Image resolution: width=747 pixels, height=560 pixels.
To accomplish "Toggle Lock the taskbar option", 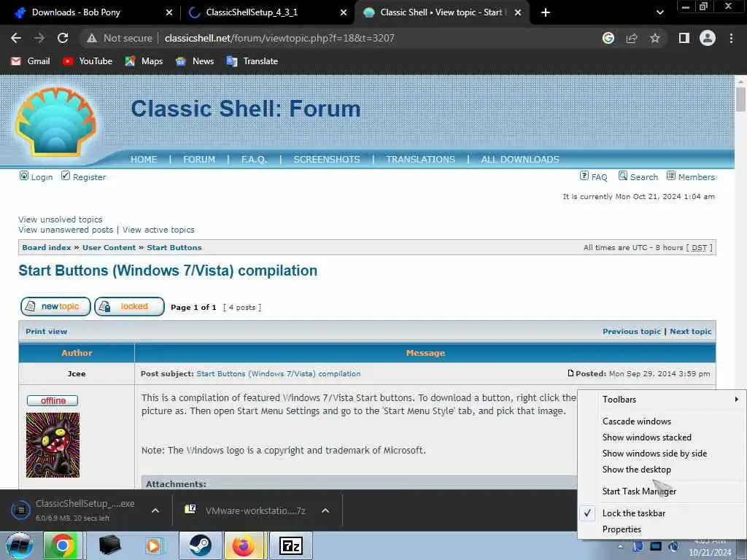I will click(x=634, y=513).
